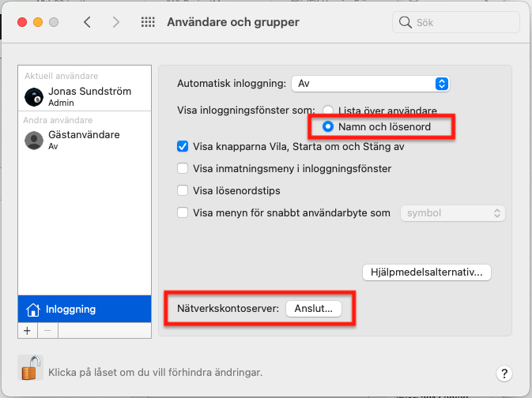Tick Visa menyn för snabbt användarbyte checkbox
The height and width of the screenshot is (398, 532).
pos(183,213)
